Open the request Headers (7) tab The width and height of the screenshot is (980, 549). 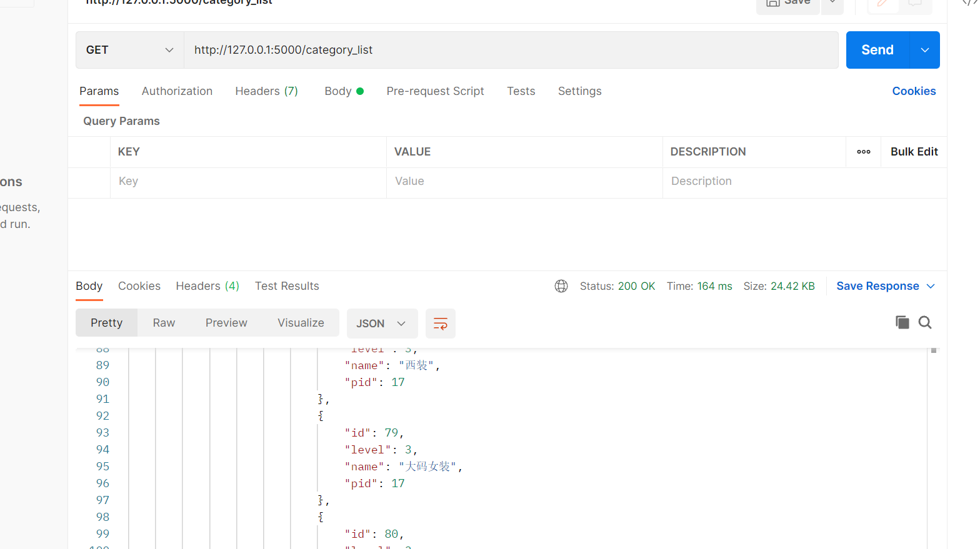[x=267, y=91]
